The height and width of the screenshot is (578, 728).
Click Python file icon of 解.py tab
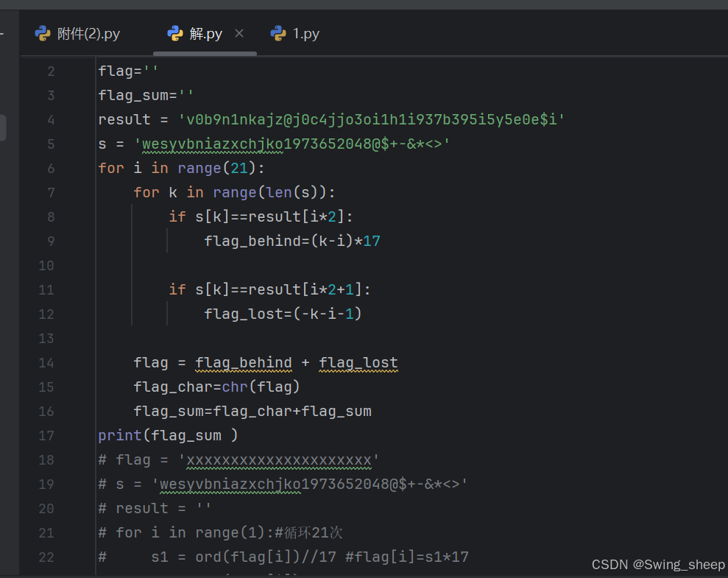(175, 34)
